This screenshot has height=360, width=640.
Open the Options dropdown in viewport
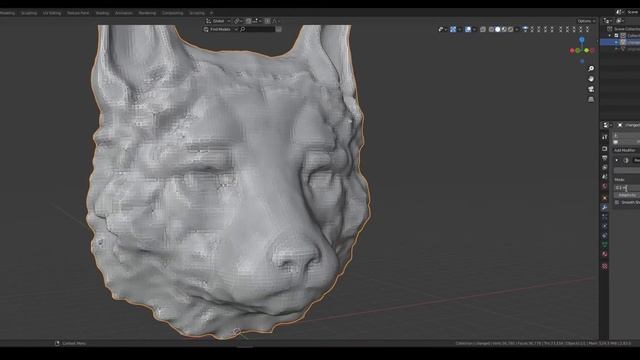pyautogui.click(x=586, y=21)
